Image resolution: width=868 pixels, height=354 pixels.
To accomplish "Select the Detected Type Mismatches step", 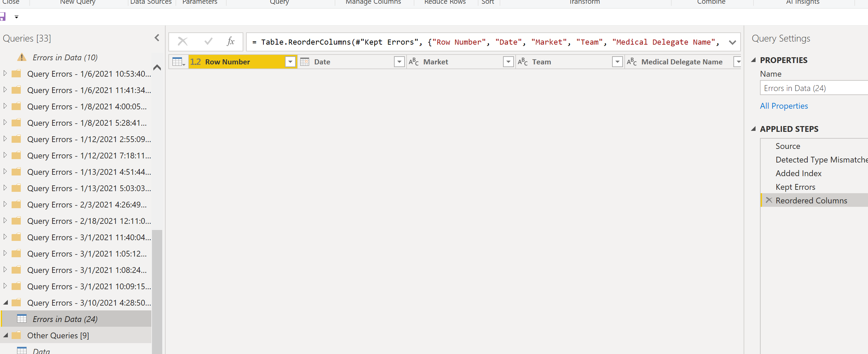I will pyautogui.click(x=822, y=160).
